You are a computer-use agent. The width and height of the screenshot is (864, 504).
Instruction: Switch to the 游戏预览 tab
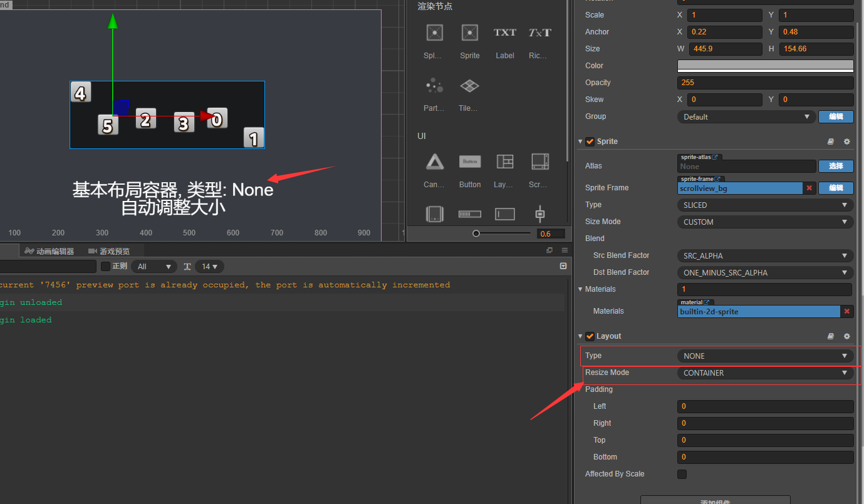click(109, 251)
